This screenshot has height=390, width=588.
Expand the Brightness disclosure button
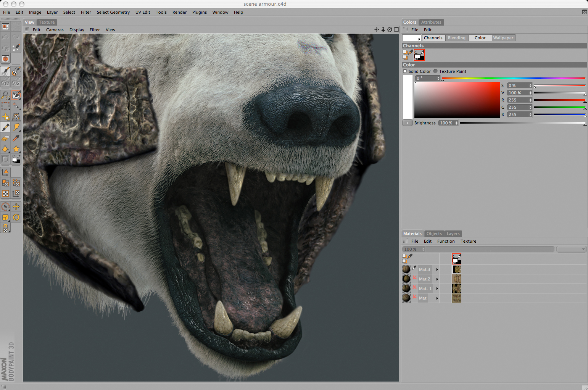pos(407,123)
